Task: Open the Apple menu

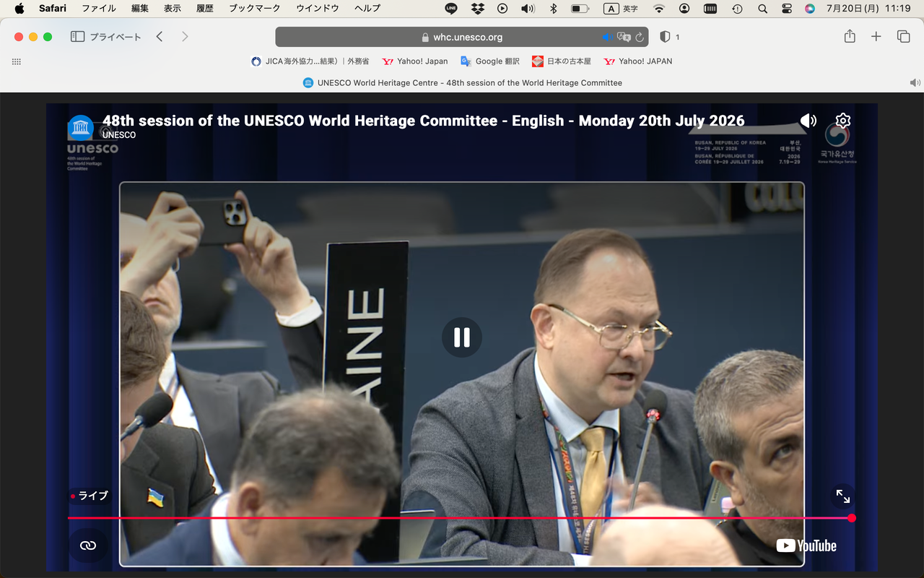Action: click(19, 9)
